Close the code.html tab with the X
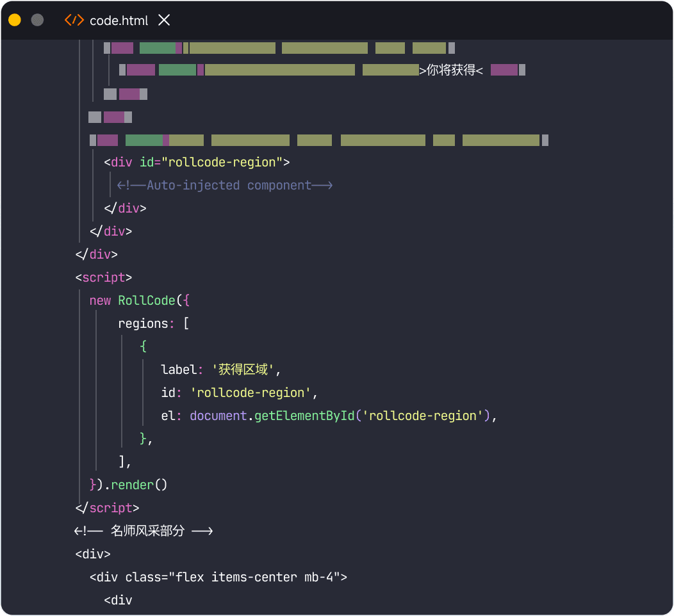The image size is (674, 616). 164,20
